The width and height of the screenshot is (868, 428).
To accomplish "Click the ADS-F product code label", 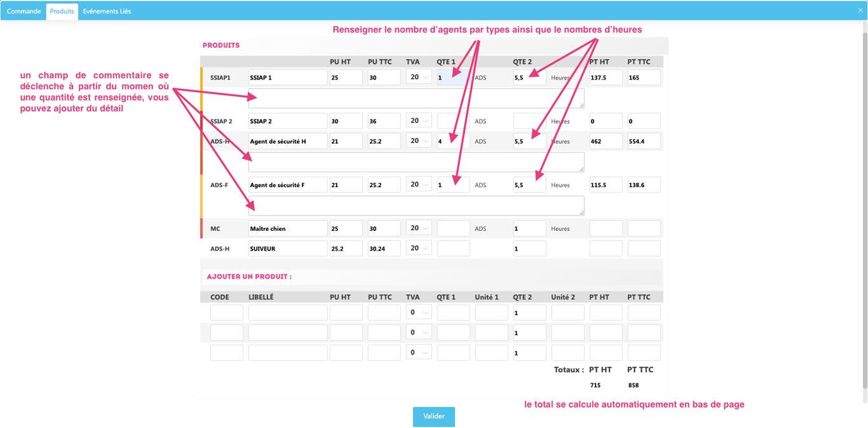I will [219, 185].
